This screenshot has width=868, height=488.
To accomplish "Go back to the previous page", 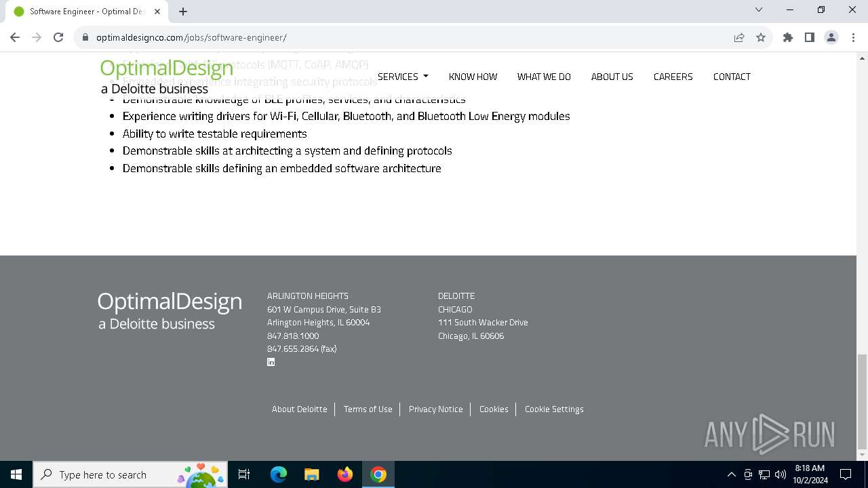I will pos(15,37).
